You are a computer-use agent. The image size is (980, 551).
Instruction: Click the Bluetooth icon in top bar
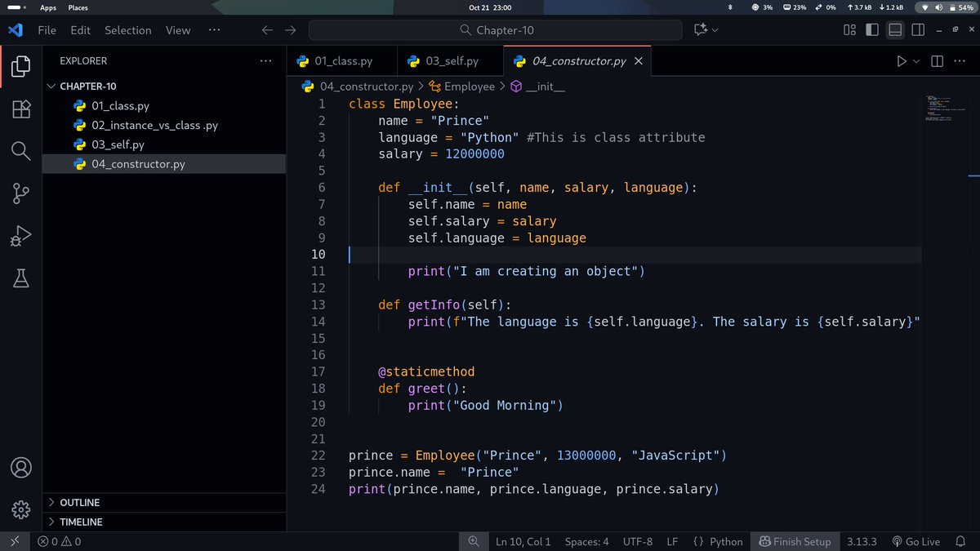(x=730, y=7)
